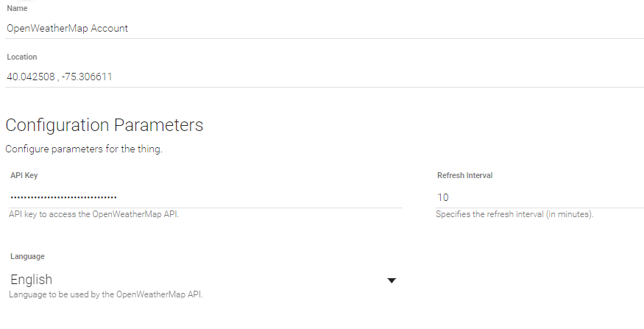Click the 'Configure parameters for the thing' text
The image size is (644, 329).
83,149
